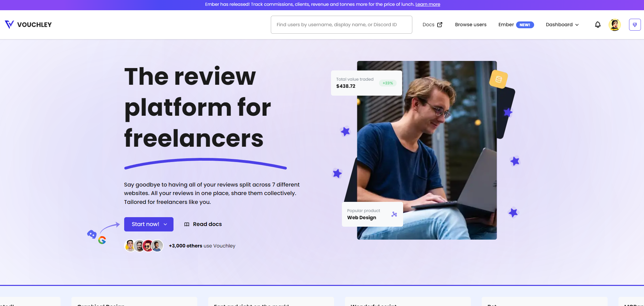
Task: Click the Docs external link icon
Action: tap(440, 25)
